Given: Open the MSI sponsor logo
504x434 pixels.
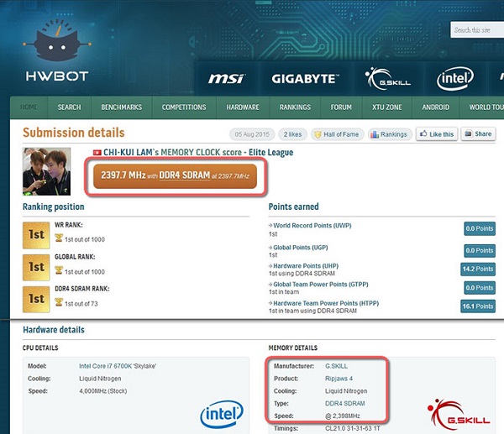Looking at the screenshot, I should pos(226,79).
